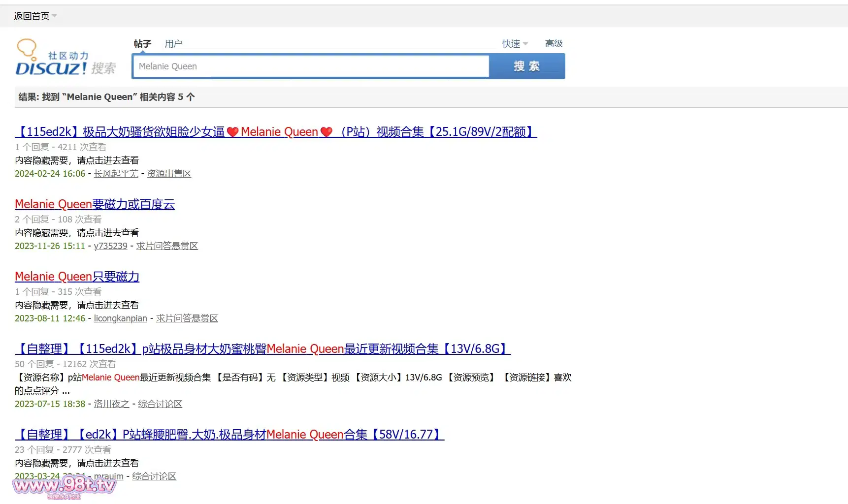Viewport: 848px width, 504px height.
Task: Click the text 50 个回复 - 12162 次查看
Action: tap(65, 364)
